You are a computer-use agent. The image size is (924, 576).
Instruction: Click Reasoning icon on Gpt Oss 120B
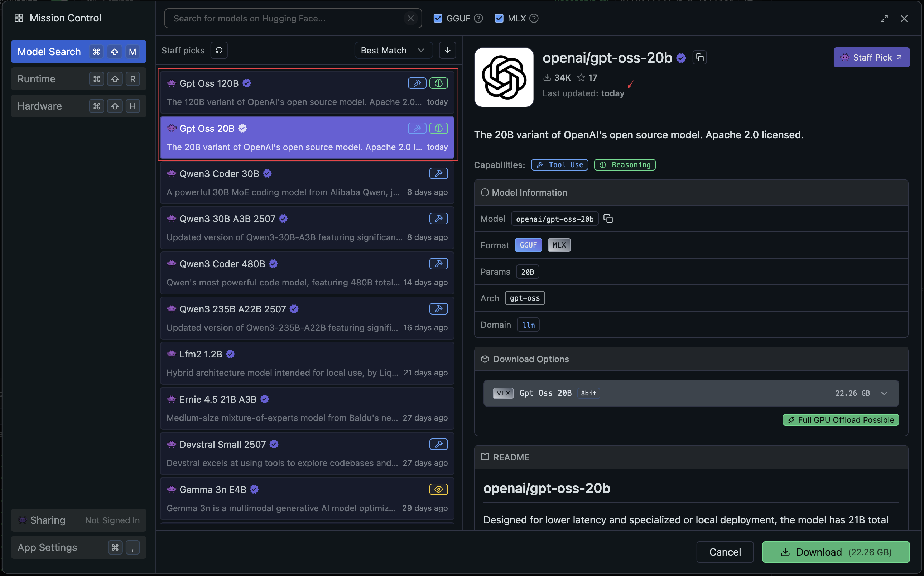[x=438, y=83]
